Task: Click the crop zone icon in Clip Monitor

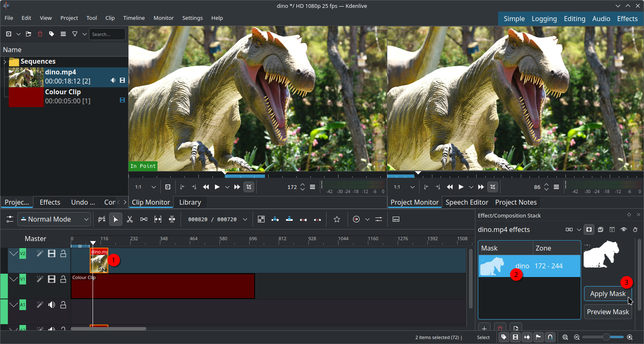Action: click(249, 187)
